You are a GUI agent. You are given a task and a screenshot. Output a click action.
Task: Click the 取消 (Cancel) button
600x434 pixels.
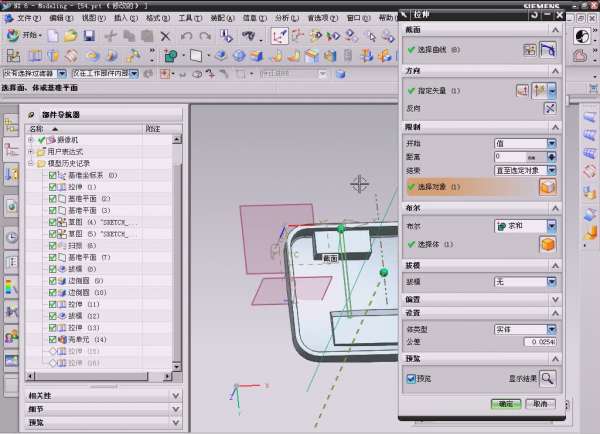pyautogui.click(x=539, y=404)
